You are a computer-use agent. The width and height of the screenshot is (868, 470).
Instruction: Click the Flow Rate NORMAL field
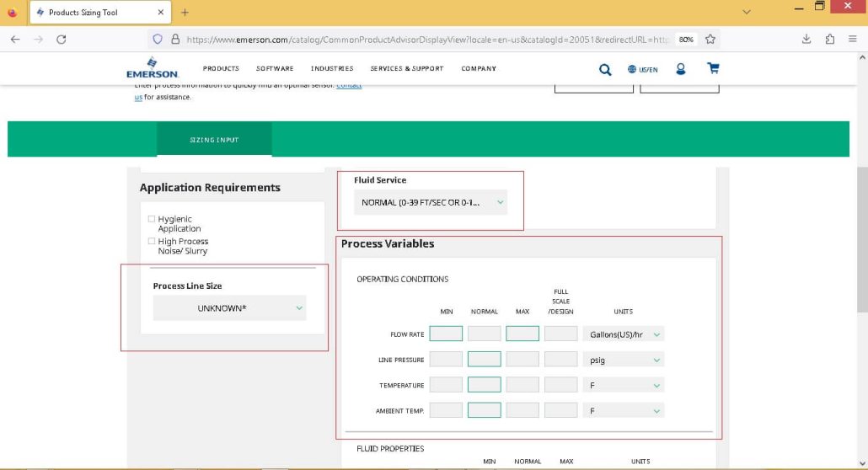[484, 334]
